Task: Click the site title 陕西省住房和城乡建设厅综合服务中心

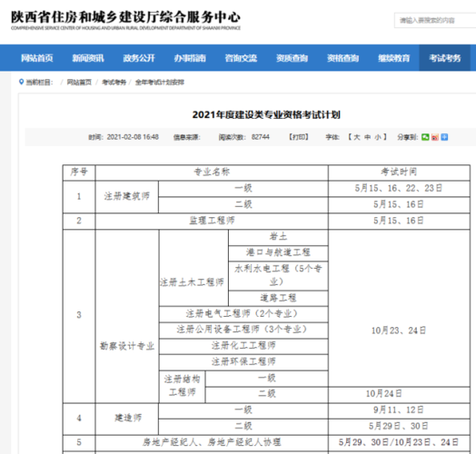Action: (x=125, y=17)
